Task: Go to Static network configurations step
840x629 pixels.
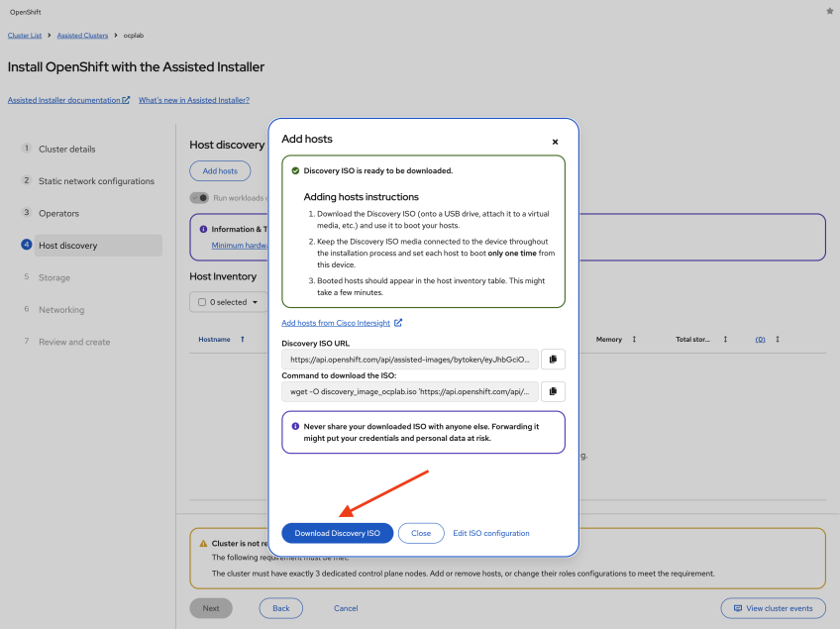Action: point(96,181)
